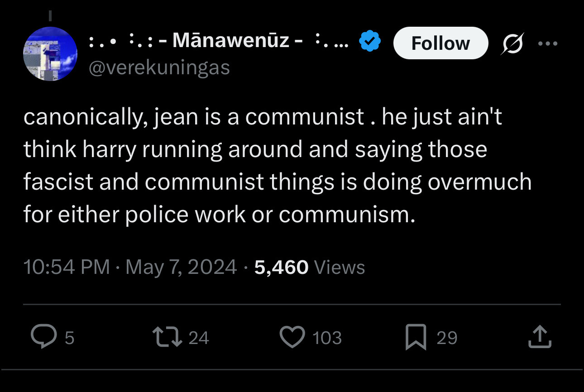584x392 pixels.
Task: Click the bookmark count of 29
Action: 447,338
